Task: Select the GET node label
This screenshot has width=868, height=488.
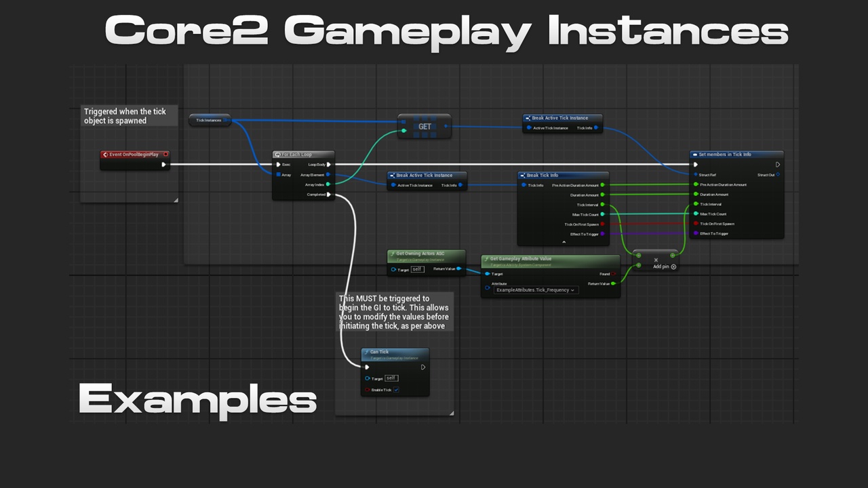Action: (x=425, y=127)
